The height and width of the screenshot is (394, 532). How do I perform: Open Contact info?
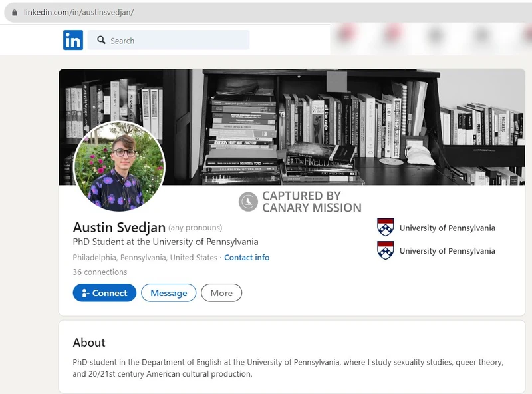[247, 258]
